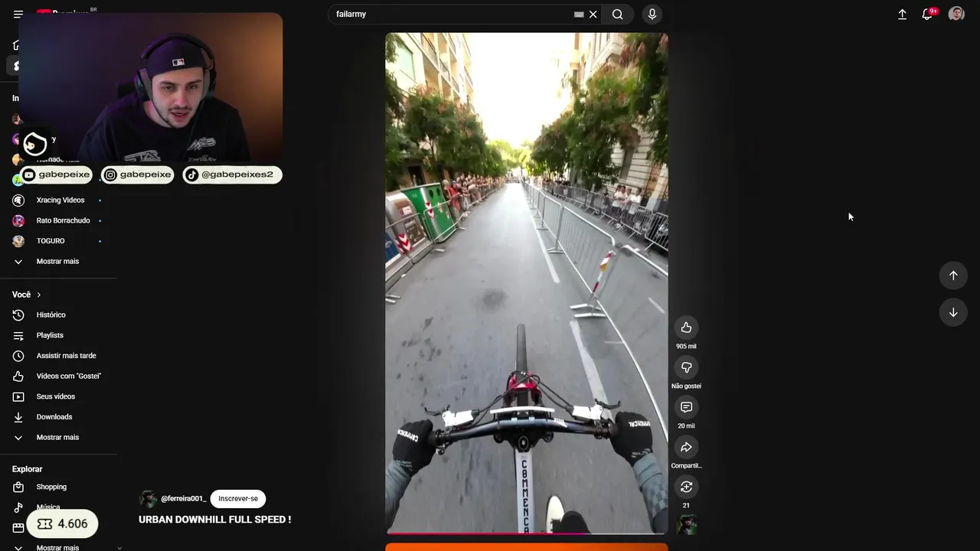This screenshot has height=551, width=980.
Task: Open the hamburger guide menu
Action: pos(18,14)
